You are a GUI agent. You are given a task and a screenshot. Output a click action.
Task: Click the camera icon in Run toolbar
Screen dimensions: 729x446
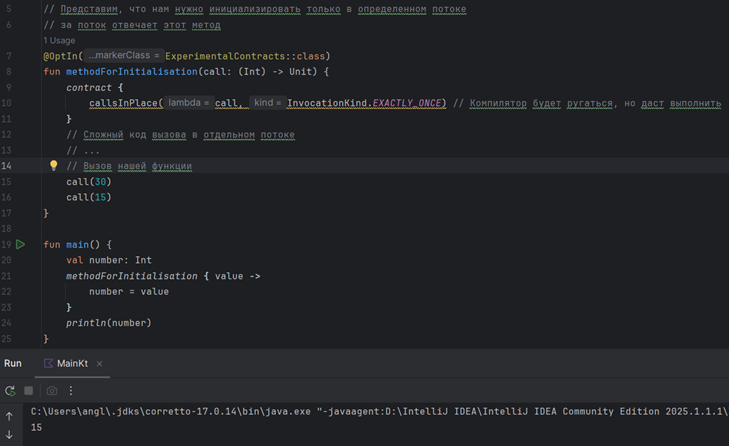point(52,391)
